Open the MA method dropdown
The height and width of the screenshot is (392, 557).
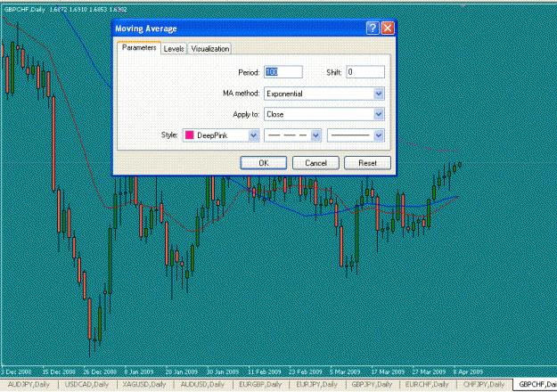point(379,94)
